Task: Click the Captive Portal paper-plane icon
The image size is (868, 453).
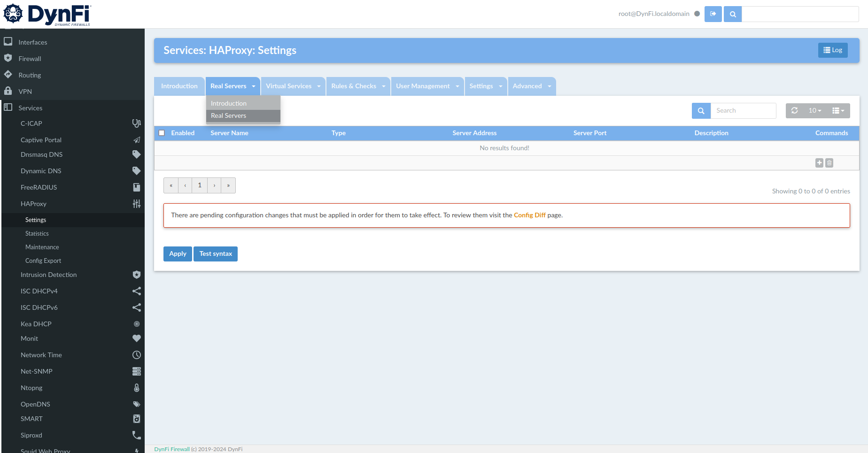Action: [x=136, y=140]
